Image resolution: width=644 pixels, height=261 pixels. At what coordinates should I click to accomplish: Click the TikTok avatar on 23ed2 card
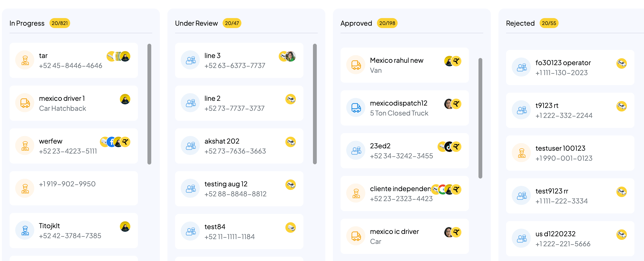pos(449,147)
